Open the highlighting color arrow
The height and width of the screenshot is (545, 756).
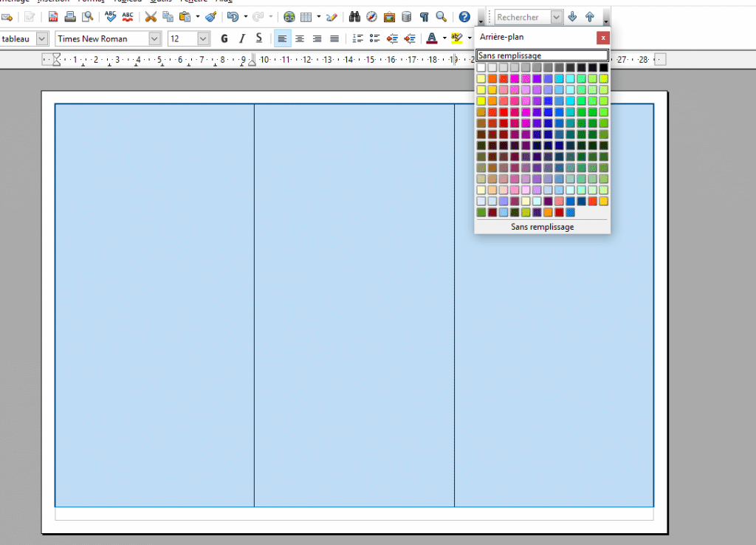tap(470, 38)
